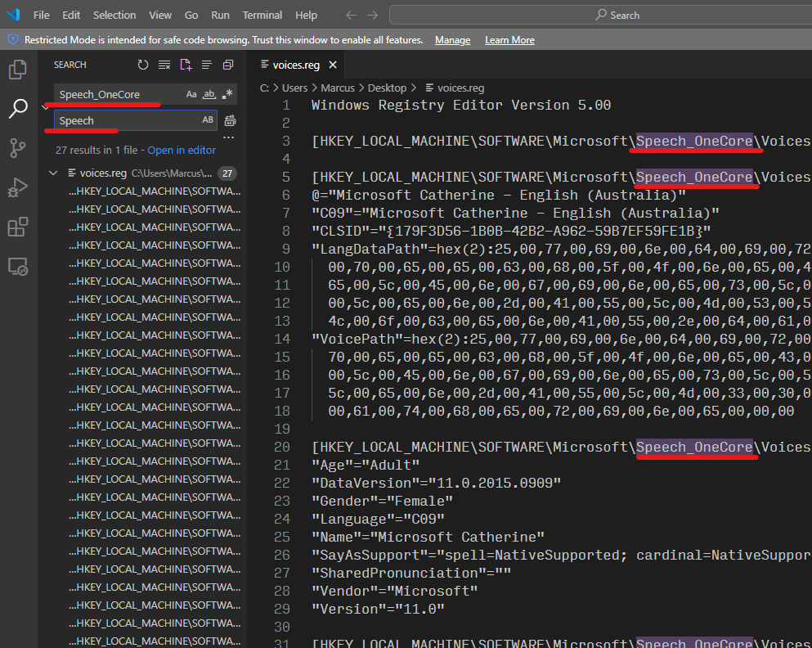Click the Replace All icon
The image size is (812, 648).
tap(230, 121)
